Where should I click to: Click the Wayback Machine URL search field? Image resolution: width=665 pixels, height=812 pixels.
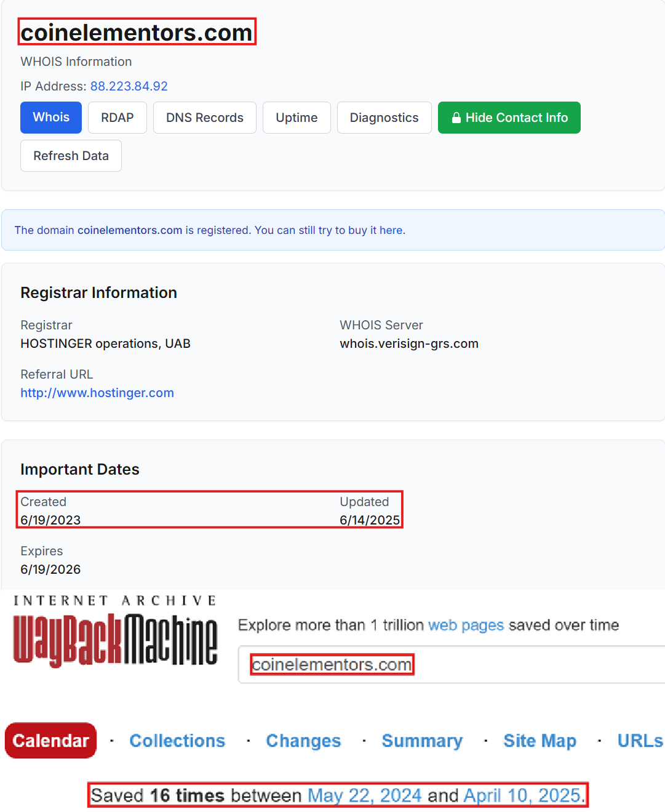[452, 665]
